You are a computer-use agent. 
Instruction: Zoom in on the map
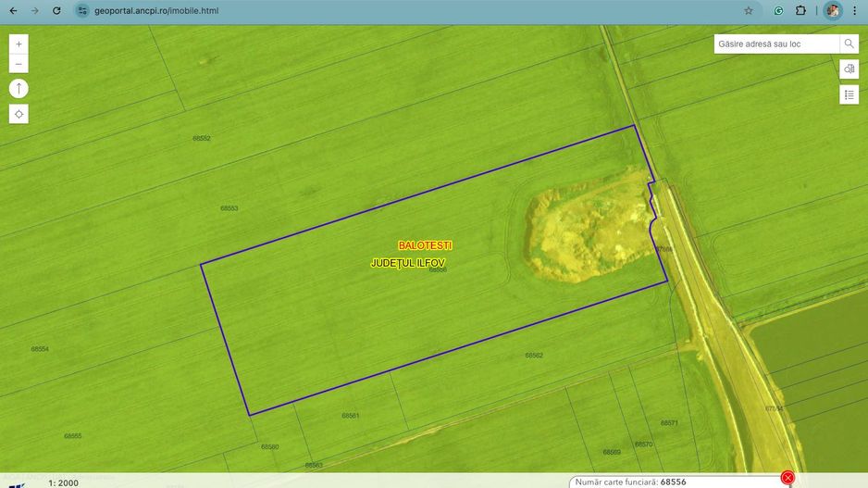coord(19,44)
